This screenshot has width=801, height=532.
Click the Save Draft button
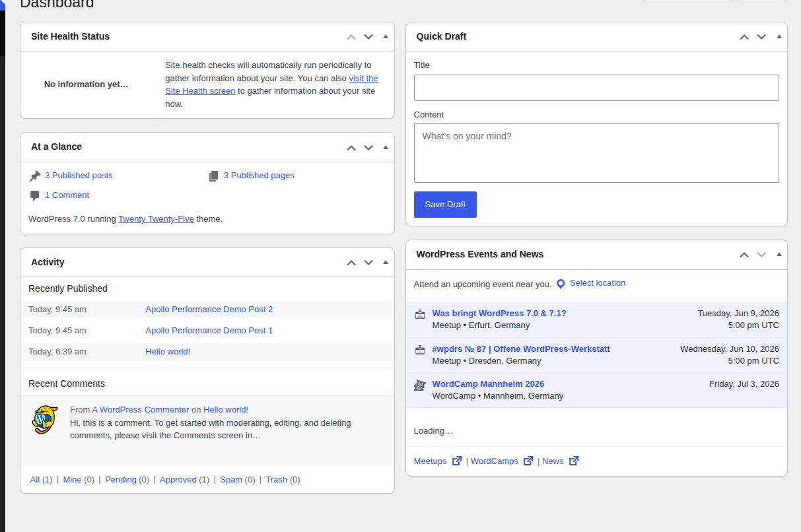coord(445,205)
